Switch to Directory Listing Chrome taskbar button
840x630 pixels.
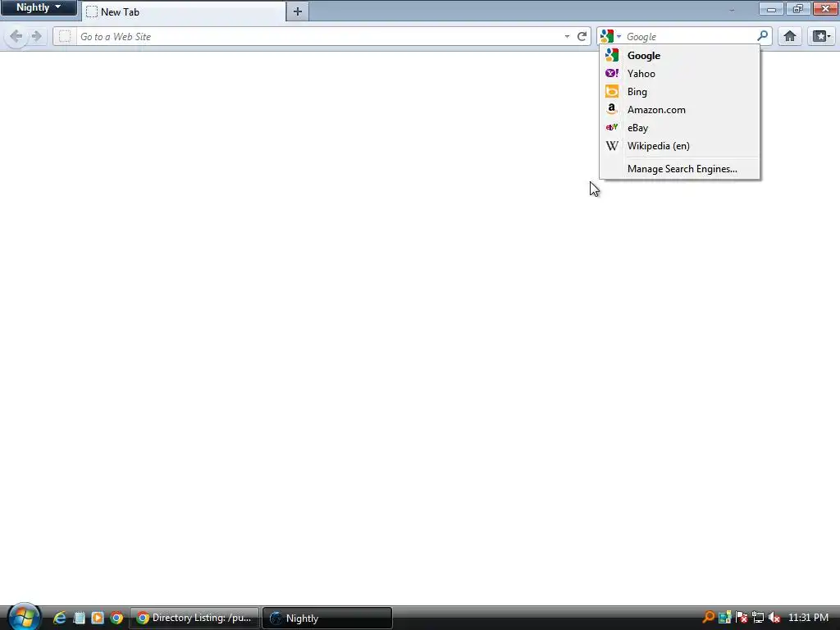pyautogui.click(x=194, y=618)
